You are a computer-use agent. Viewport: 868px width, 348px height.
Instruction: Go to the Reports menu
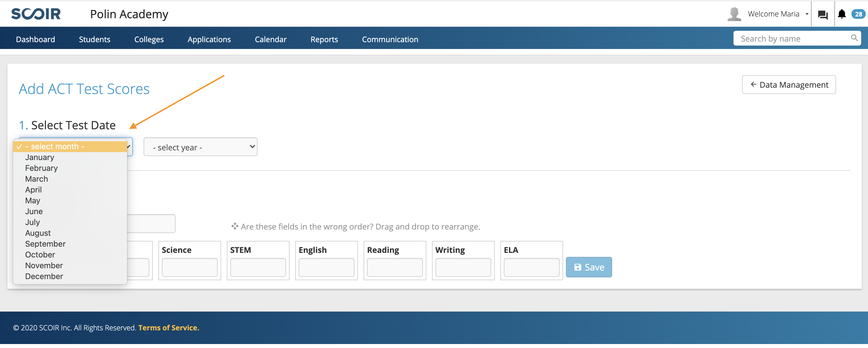[324, 39]
